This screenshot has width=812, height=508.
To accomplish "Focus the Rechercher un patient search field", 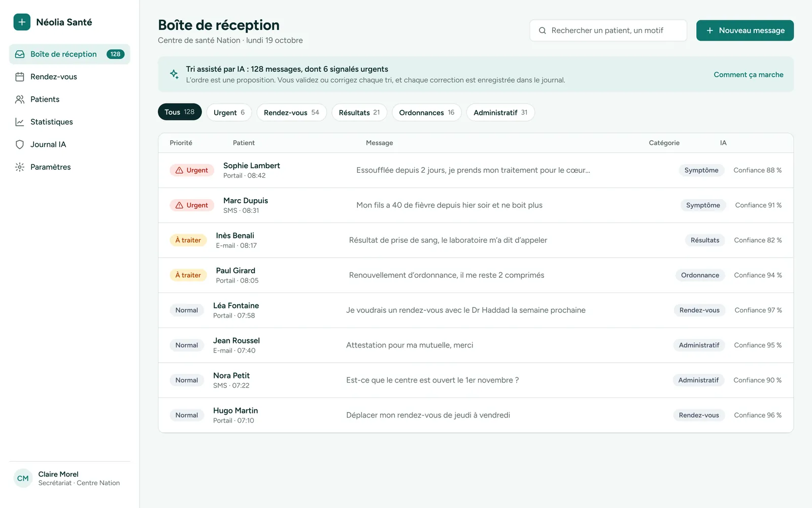I will pyautogui.click(x=608, y=30).
